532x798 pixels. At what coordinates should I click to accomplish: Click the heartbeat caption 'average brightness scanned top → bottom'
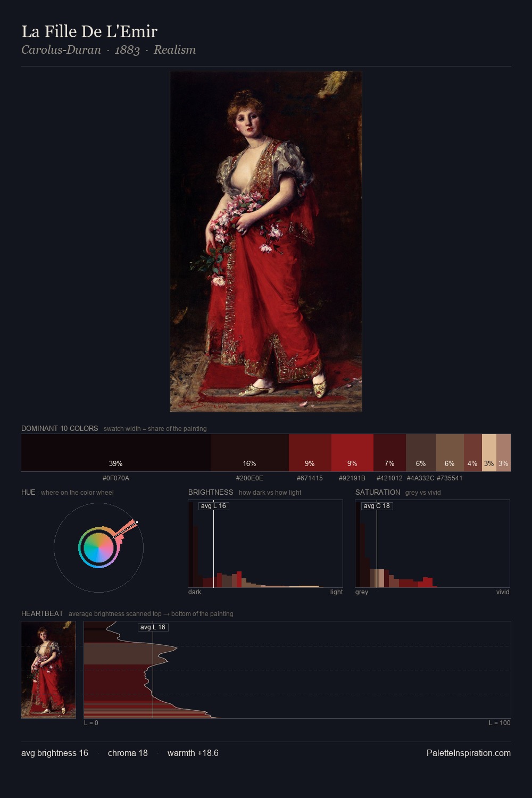(151, 614)
